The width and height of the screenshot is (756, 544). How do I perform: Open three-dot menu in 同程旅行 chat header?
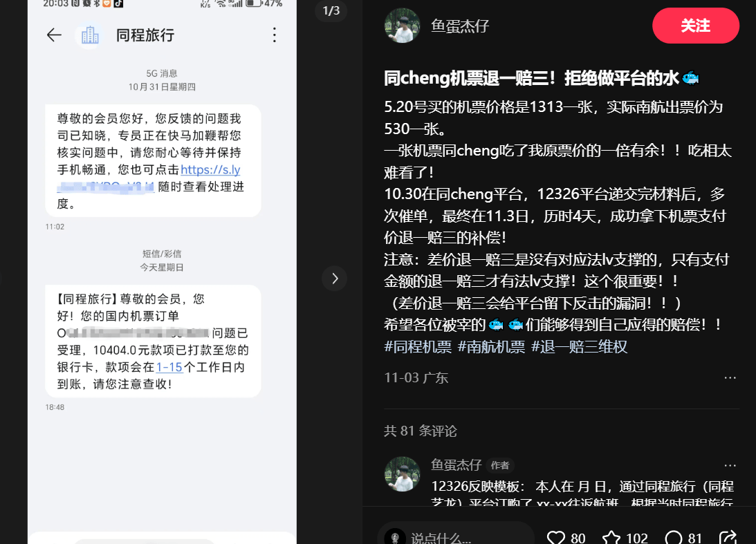point(275,35)
